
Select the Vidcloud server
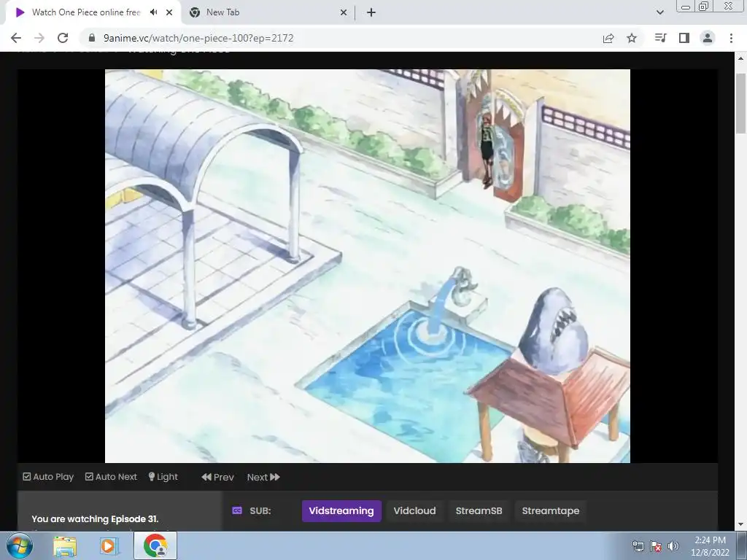click(414, 511)
